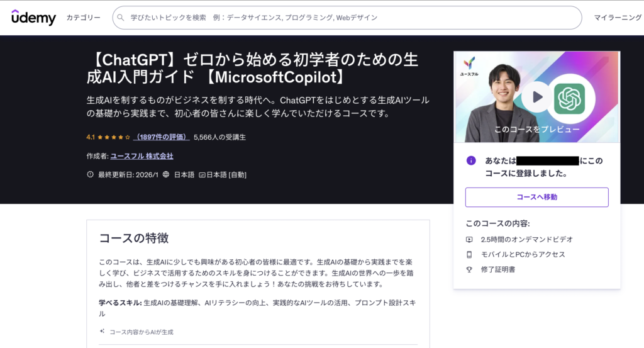Click the magnifier search icon
This screenshot has height=348, width=644.
point(121,18)
